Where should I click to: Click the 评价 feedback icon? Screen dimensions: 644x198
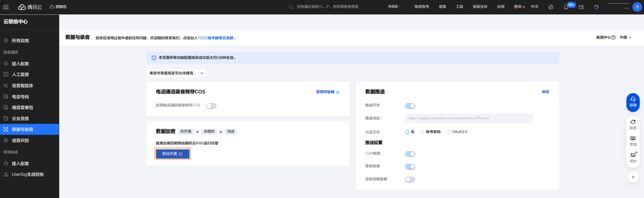[x=633, y=158]
